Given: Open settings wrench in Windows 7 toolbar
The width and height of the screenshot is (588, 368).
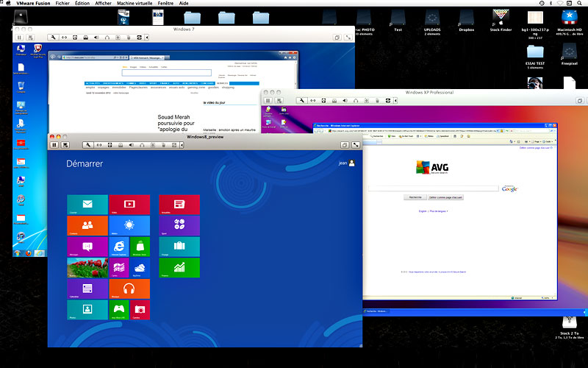Looking at the screenshot, I should click(x=53, y=38).
